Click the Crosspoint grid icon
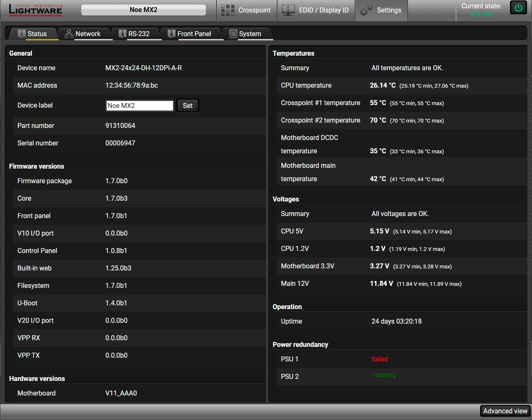This screenshot has width=532, height=420. [227, 10]
